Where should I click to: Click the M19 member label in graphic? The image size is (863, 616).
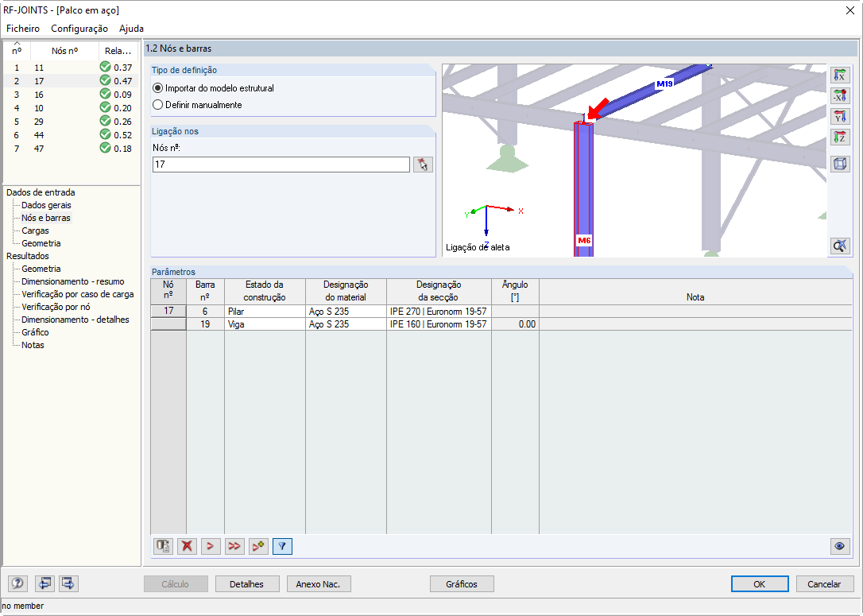(664, 84)
